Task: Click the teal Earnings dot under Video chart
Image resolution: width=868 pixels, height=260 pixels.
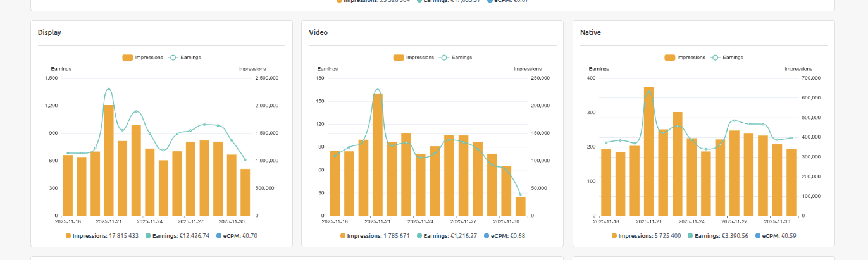Action: coord(419,236)
